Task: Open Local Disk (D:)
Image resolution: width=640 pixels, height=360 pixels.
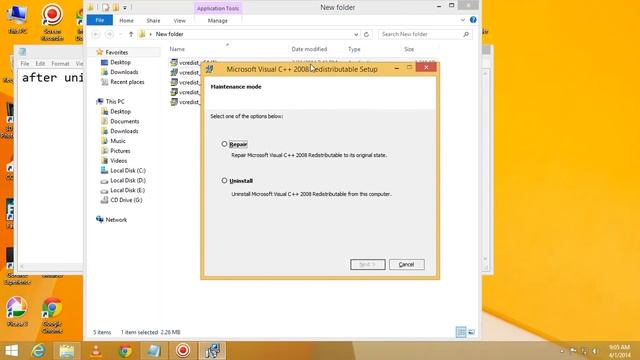Action: point(128,180)
